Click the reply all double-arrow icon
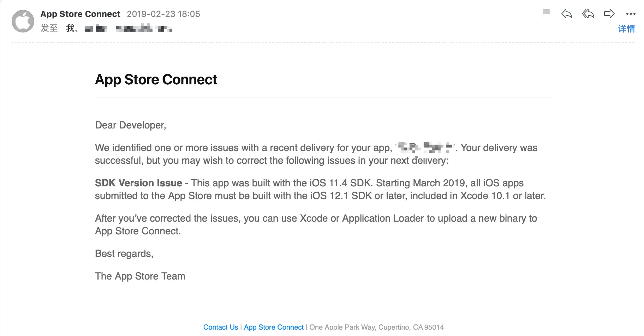The width and height of the screenshot is (644, 336). pyautogui.click(x=588, y=14)
